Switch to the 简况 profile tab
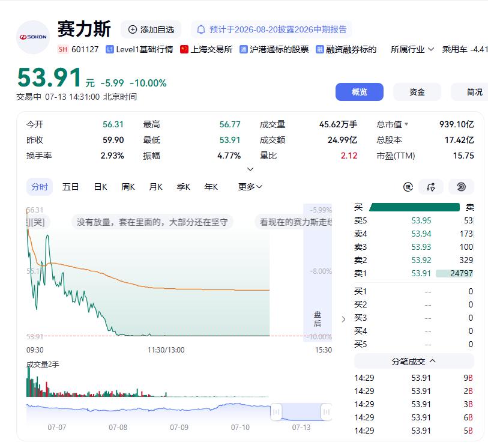The height and width of the screenshot is (448, 488). click(x=470, y=92)
